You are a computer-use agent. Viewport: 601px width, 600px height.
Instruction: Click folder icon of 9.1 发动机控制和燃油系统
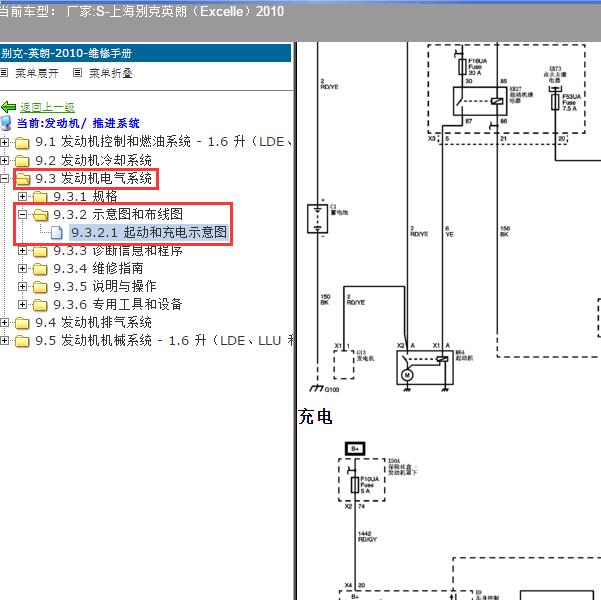(22, 143)
